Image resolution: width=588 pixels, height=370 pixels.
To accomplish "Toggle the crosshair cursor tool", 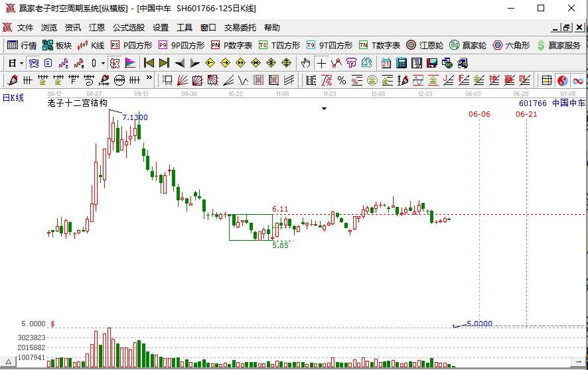I will [321, 63].
